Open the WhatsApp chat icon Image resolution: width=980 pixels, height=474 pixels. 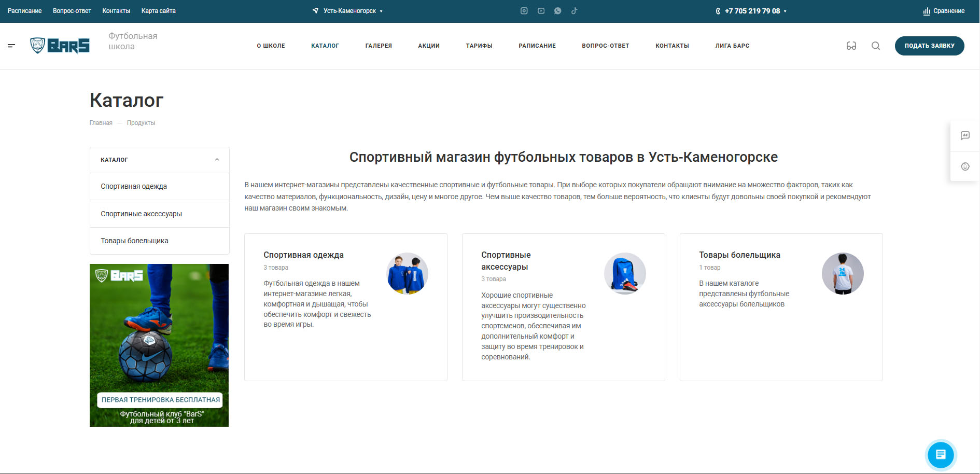557,11
